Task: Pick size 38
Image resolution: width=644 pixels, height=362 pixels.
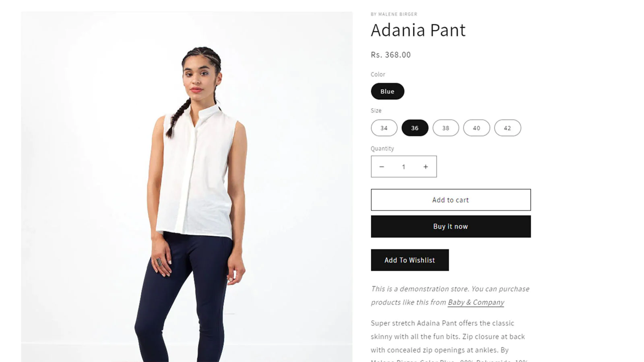Action: (x=446, y=128)
